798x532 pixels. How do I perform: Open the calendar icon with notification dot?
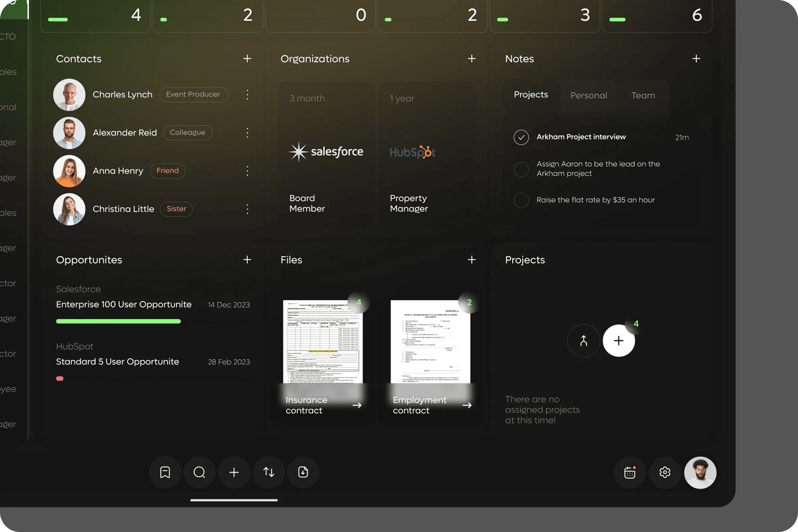pyautogui.click(x=630, y=472)
